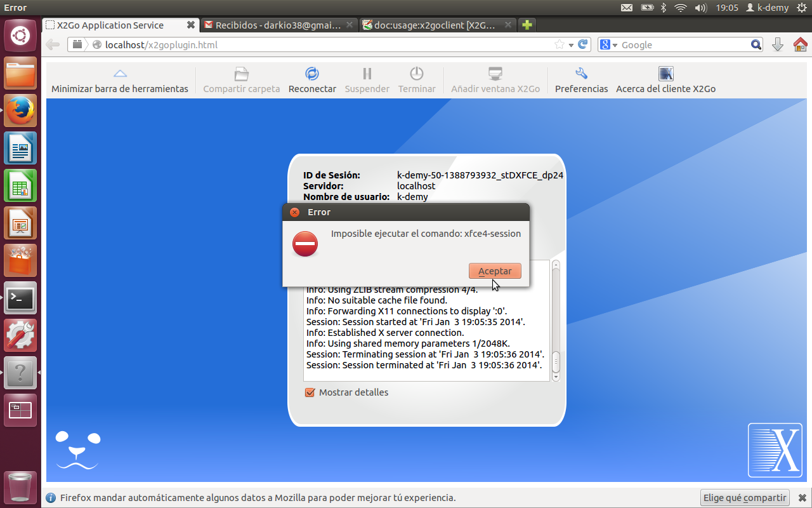This screenshot has height=508, width=812.
Task: Open Files manager in launcher
Action: [20, 74]
